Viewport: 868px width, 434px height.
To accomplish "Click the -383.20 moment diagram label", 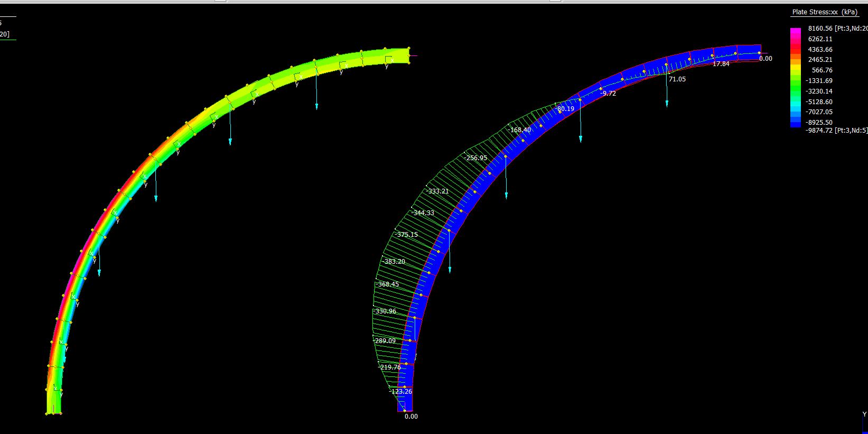I will click(395, 262).
